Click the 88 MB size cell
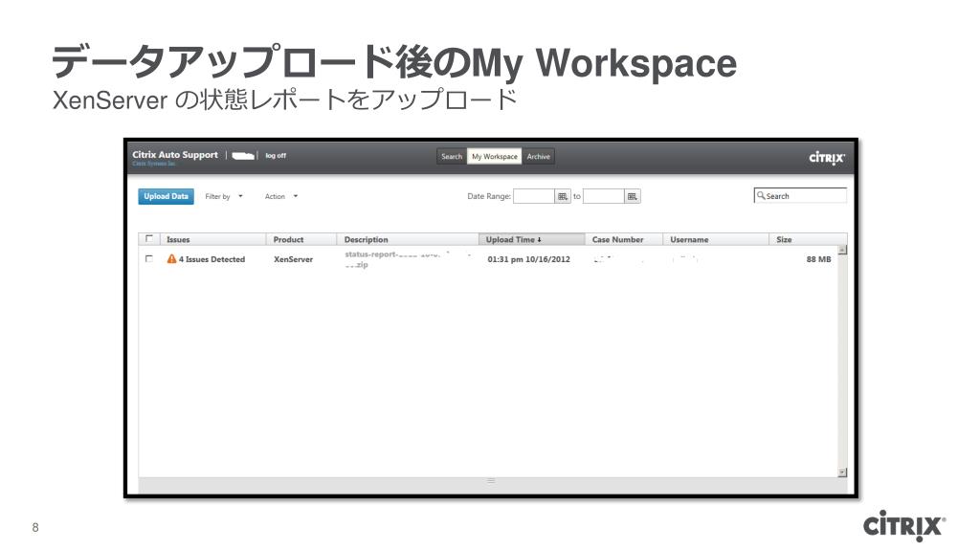980x551 pixels. point(818,259)
